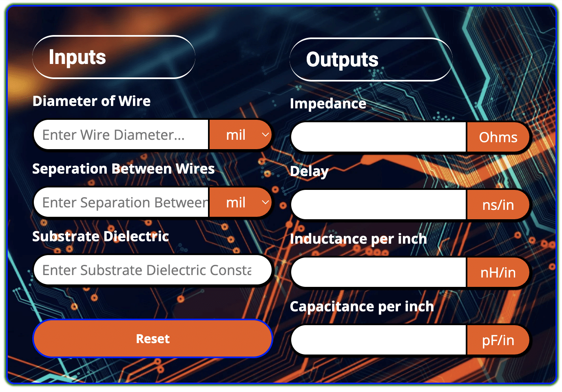This screenshot has width=562, height=392.
Task: Select the Inputs section header
Action: pos(77,57)
